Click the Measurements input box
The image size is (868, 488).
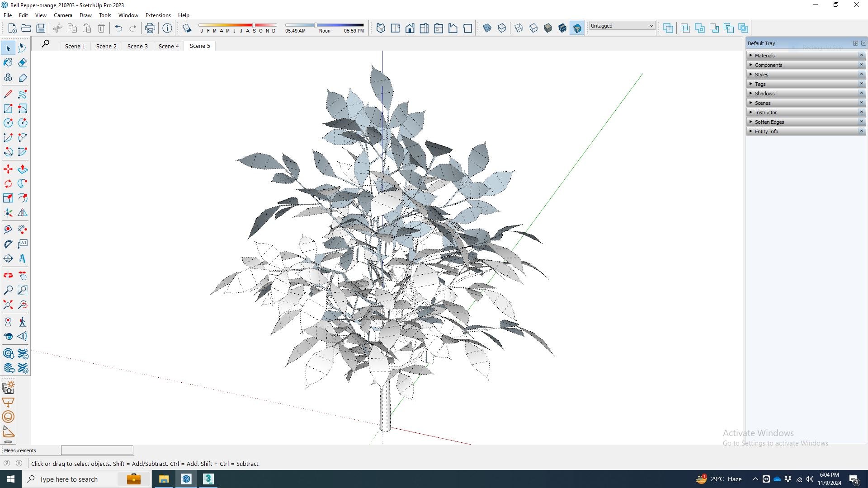click(97, 450)
